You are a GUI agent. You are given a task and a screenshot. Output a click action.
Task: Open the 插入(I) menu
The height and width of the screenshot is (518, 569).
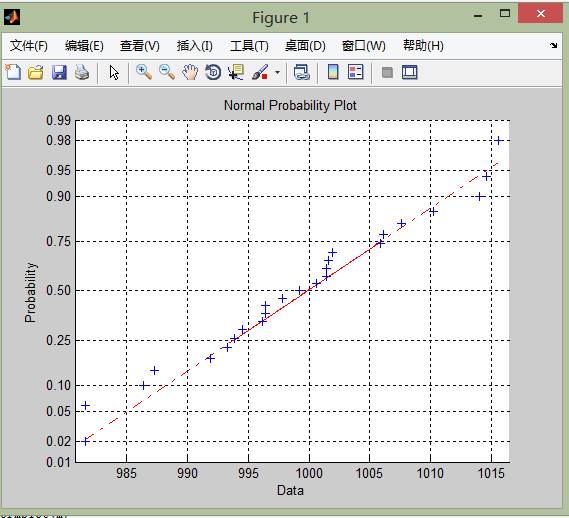tap(195, 46)
